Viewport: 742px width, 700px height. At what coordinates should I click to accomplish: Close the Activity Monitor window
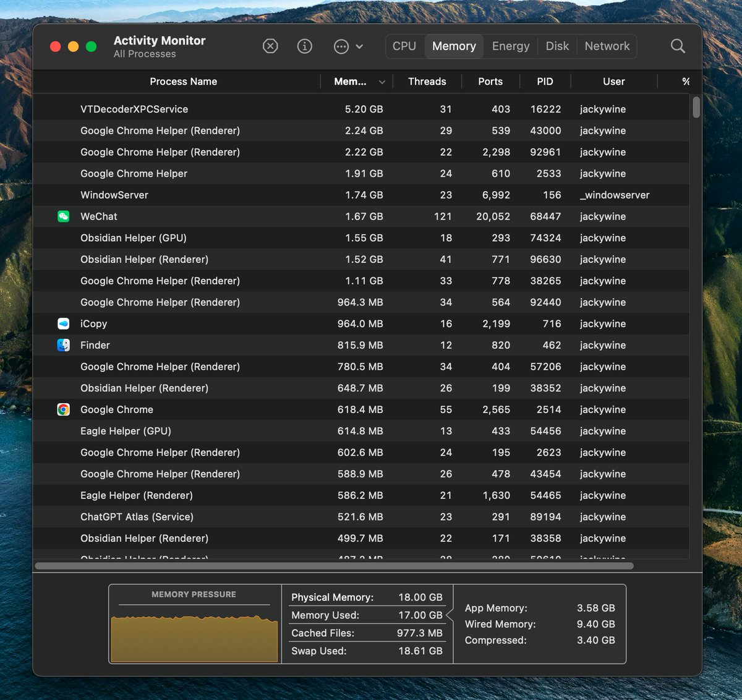point(55,46)
